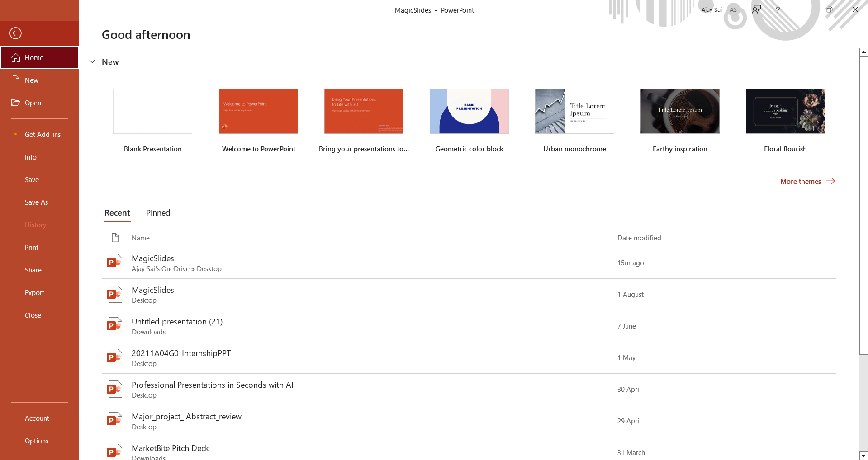Viewport: 868px width, 460px height.
Task: Open the feedback person icon
Action: click(x=756, y=9)
